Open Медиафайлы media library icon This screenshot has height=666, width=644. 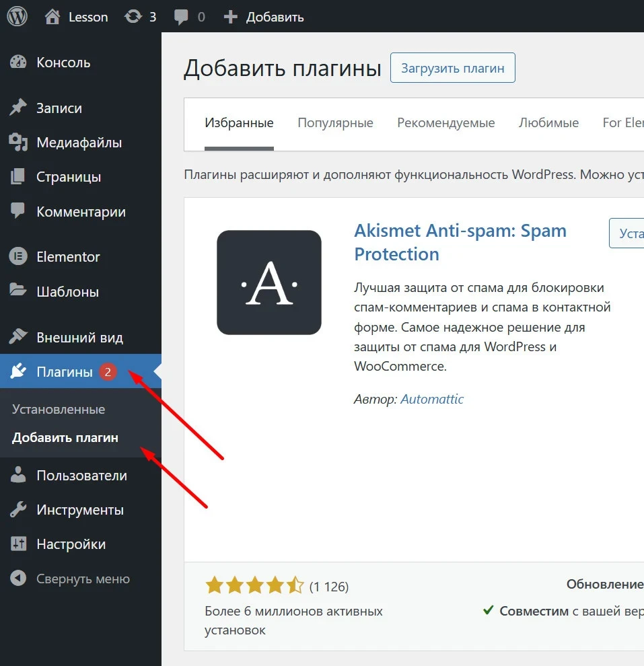tap(18, 143)
